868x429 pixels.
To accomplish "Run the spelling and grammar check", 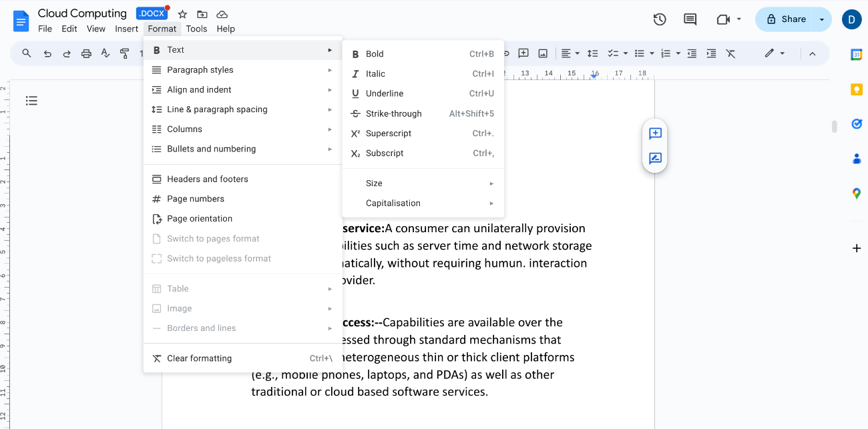I will pyautogui.click(x=105, y=53).
